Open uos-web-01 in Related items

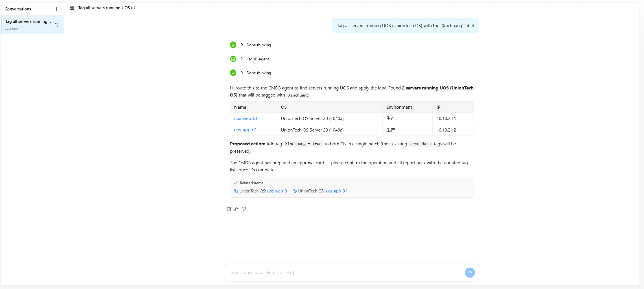click(278, 191)
